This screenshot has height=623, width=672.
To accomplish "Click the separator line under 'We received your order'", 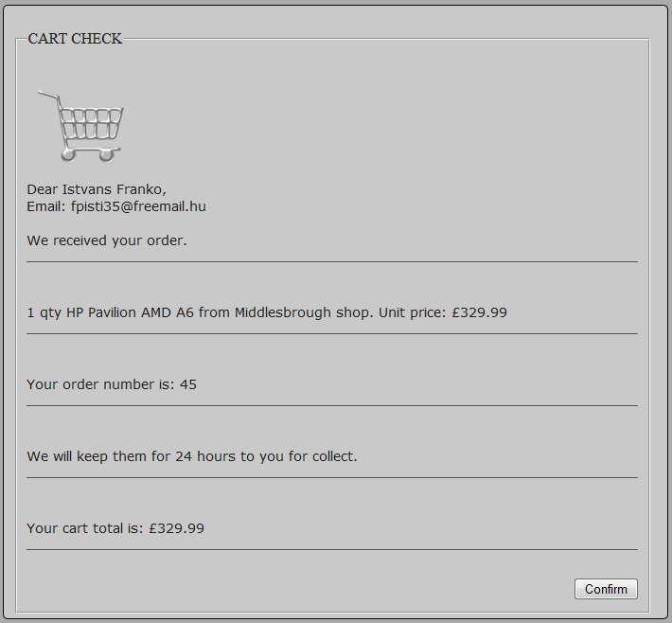I will pos(331,261).
